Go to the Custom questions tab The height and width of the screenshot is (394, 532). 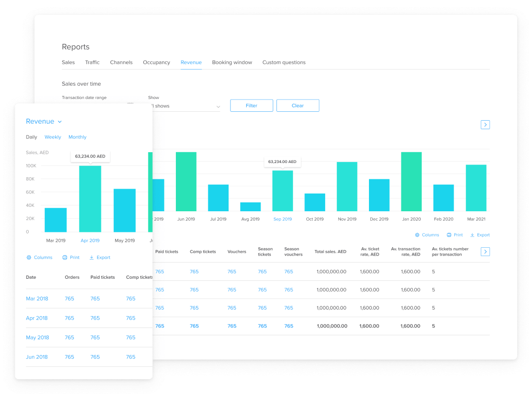284,63
